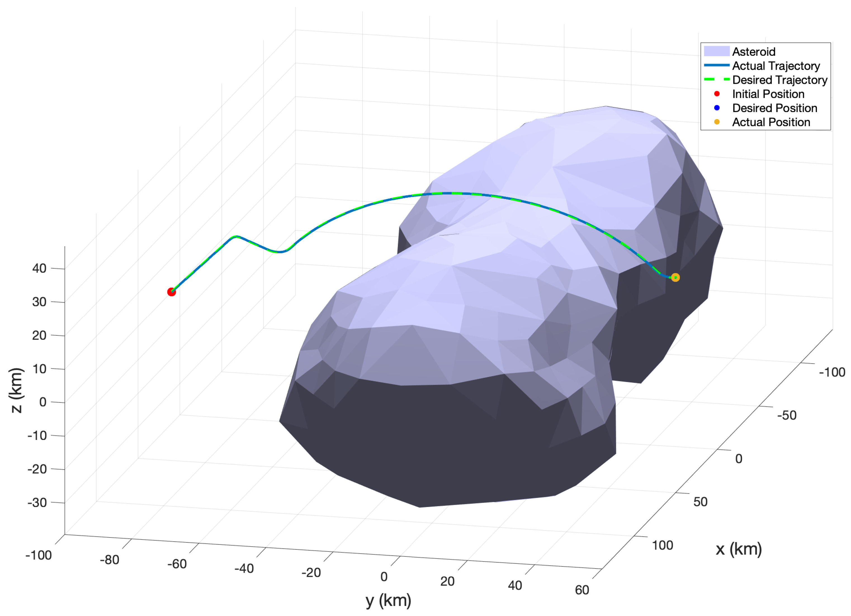Select the 'Asteroid' legend text
Screen dimensions: 851x616
[x=753, y=51]
